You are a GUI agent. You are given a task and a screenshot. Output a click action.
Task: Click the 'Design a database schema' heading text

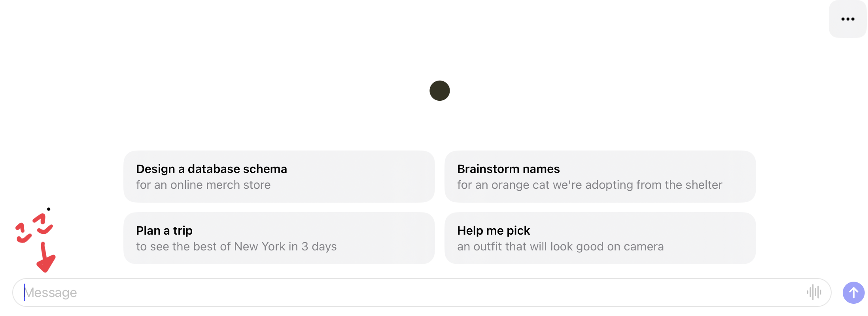pos(212,169)
